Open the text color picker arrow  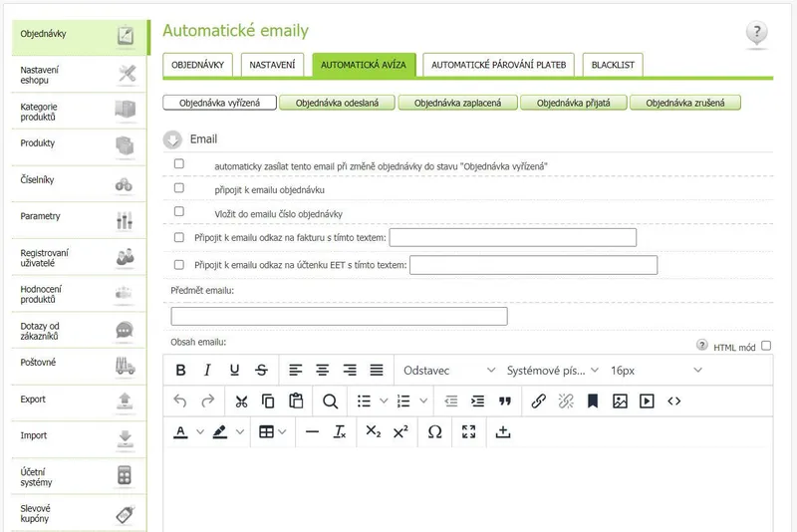tap(200, 432)
